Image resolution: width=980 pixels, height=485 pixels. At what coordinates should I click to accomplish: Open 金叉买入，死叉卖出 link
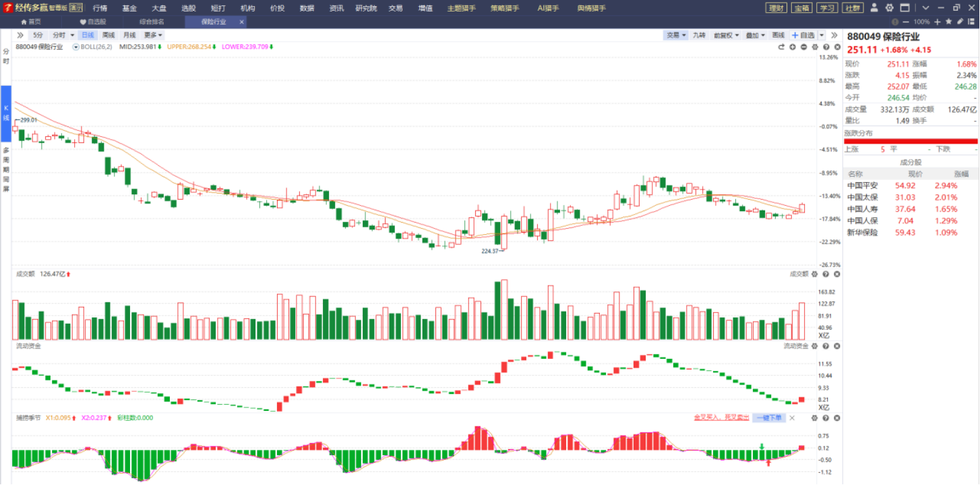(722, 418)
